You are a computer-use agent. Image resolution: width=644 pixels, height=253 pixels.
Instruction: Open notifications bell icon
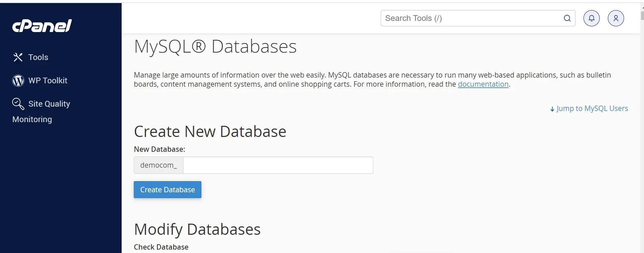click(592, 18)
